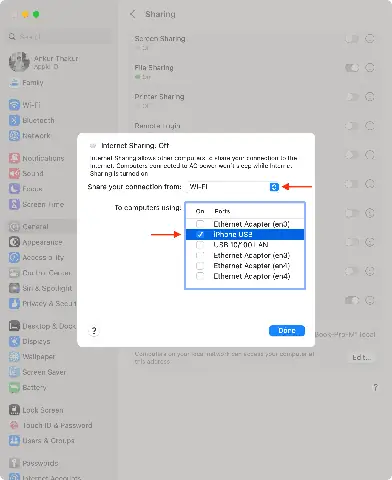Uncheck the iPhone USB port

(x=200, y=234)
